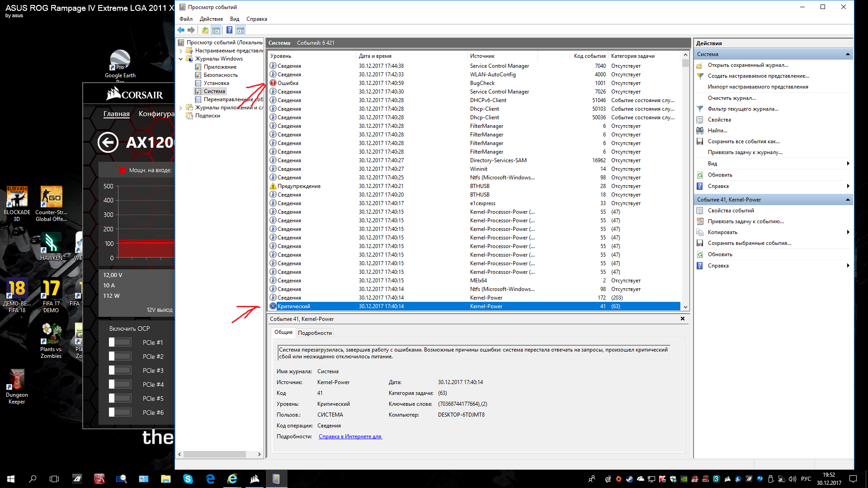Click the show/hide console tree icon

216,30
